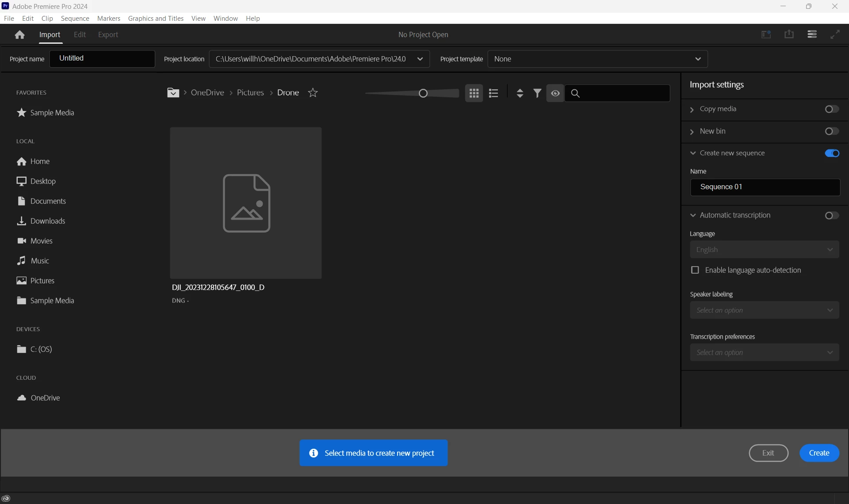Switch to the Export tab

[108, 34]
